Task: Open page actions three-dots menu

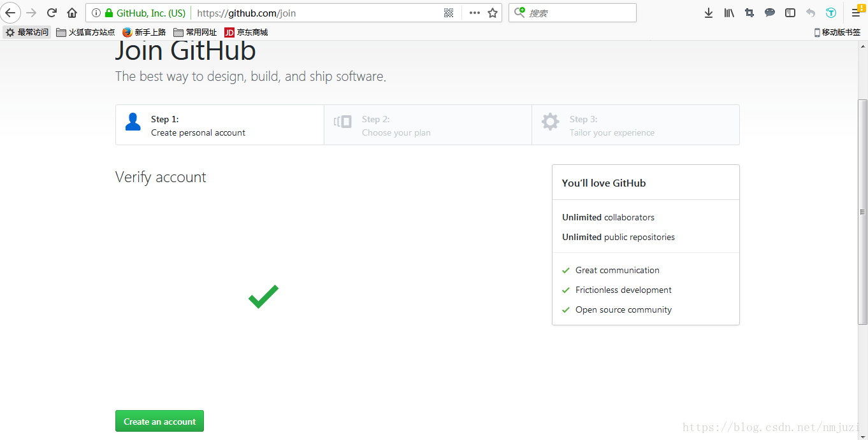Action: click(475, 13)
